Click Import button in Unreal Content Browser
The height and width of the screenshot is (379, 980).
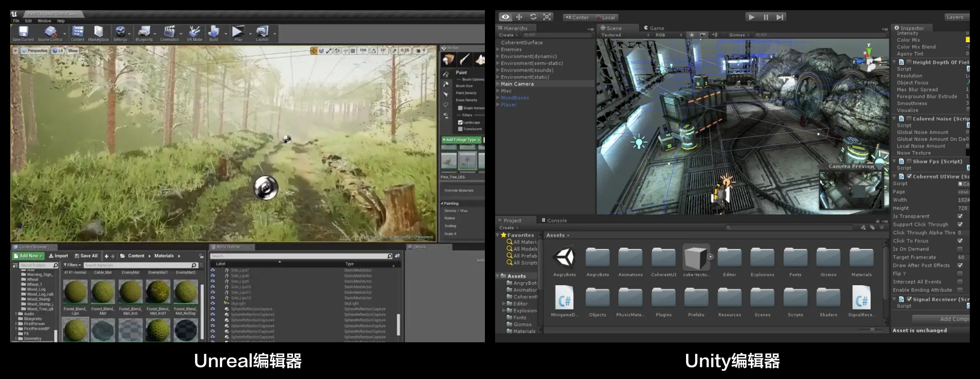[58, 256]
